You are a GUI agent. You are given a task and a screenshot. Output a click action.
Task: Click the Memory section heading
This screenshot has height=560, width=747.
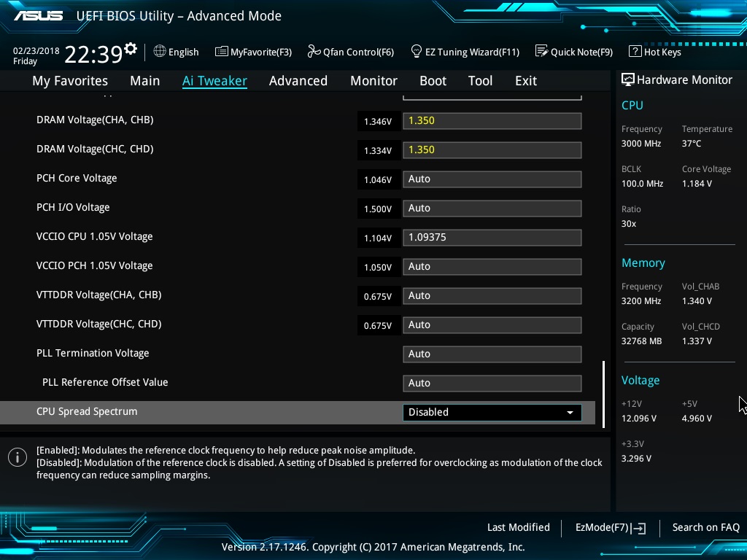(x=643, y=262)
